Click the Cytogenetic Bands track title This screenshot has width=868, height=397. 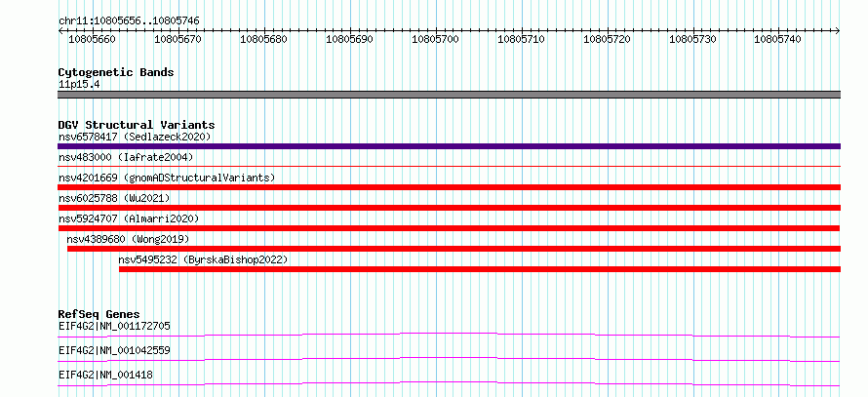pyautogui.click(x=116, y=72)
